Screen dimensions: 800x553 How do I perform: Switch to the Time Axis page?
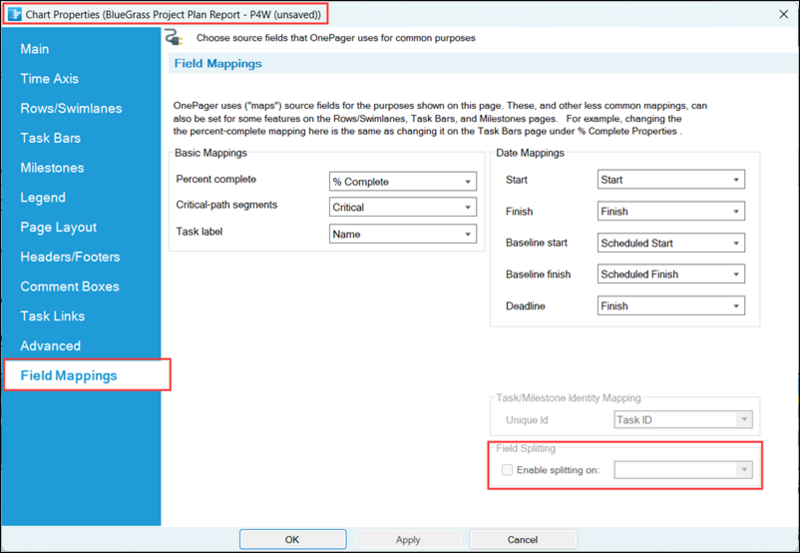tap(49, 79)
